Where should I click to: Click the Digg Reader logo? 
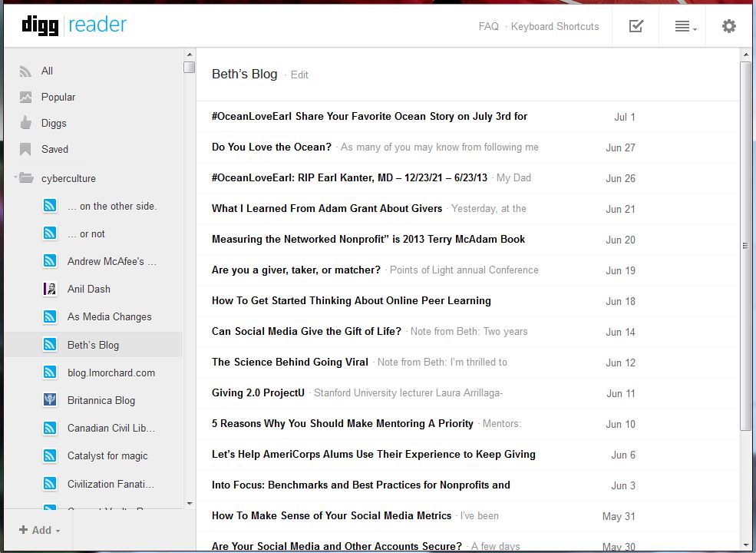tap(74, 25)
